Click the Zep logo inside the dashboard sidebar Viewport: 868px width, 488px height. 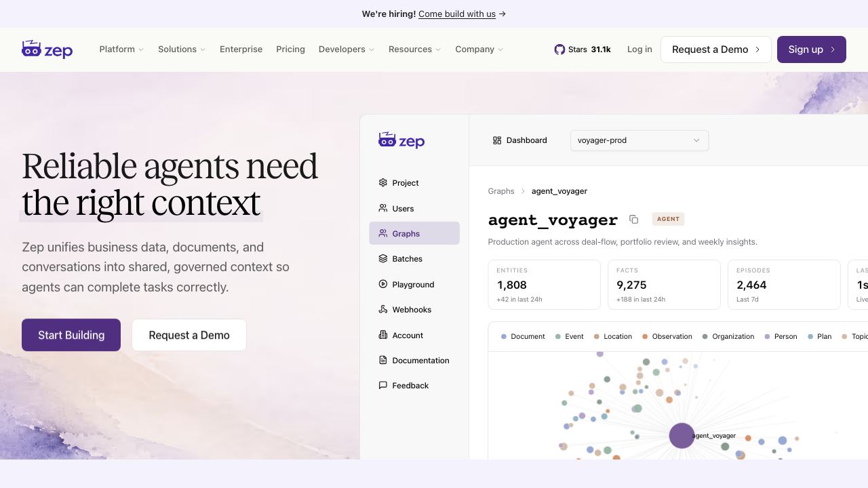(x=401, y=140)
